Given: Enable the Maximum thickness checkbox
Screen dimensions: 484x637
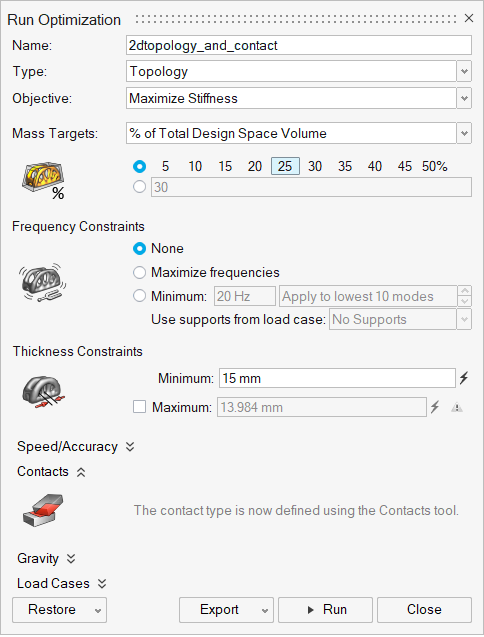Looking at the screenshot, I should (139, 407).
